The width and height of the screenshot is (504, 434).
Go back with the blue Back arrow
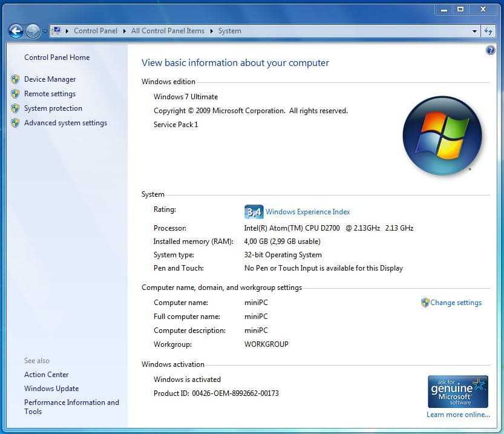(x=16, y=31)
